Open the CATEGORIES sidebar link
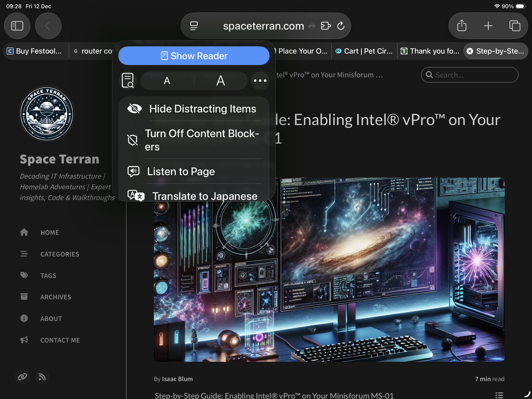The width and height of the screenshot is (532, 399). click(x=60, y=254)
